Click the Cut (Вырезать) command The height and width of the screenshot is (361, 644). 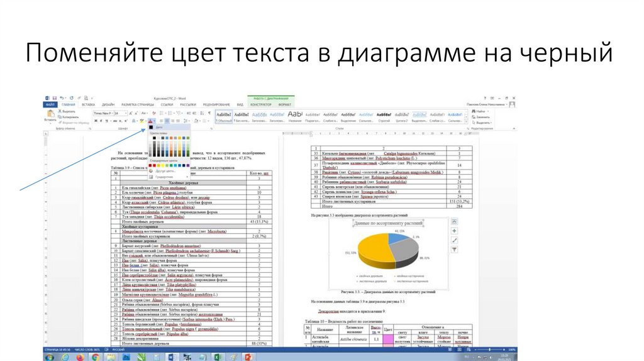pos(67,111)
